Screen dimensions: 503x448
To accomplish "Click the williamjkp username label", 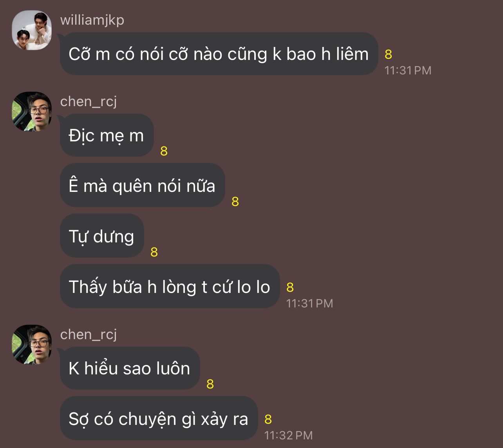I will coord(92,20).
